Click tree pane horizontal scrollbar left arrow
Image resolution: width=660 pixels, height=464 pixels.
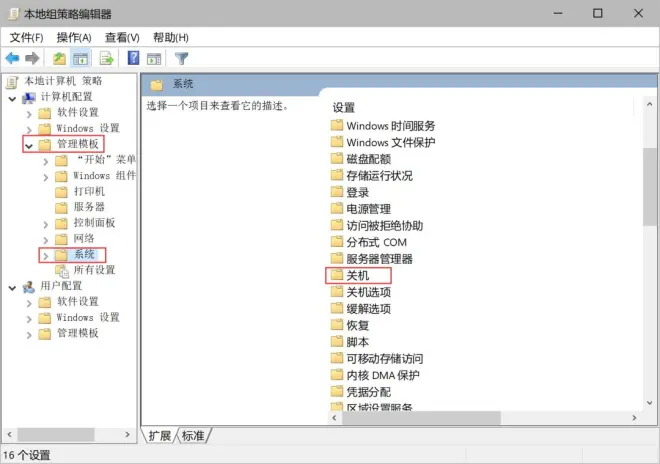tap(10, 434)
